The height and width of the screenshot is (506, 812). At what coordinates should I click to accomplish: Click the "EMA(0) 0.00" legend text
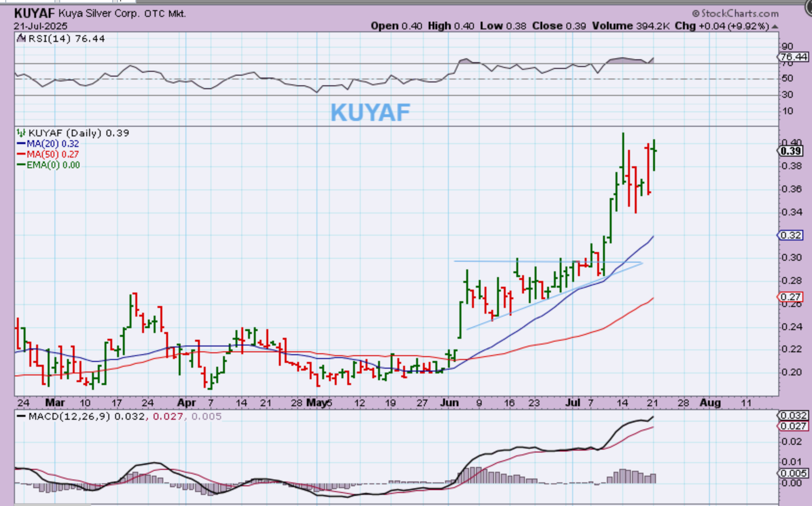click(x=53, y=165)
